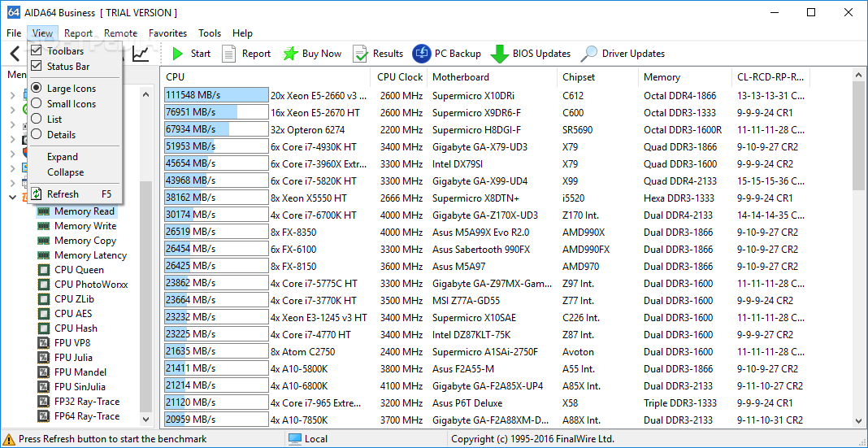Click the 111548 MB/s result bar
868x448 pixels.
[216, 95]
